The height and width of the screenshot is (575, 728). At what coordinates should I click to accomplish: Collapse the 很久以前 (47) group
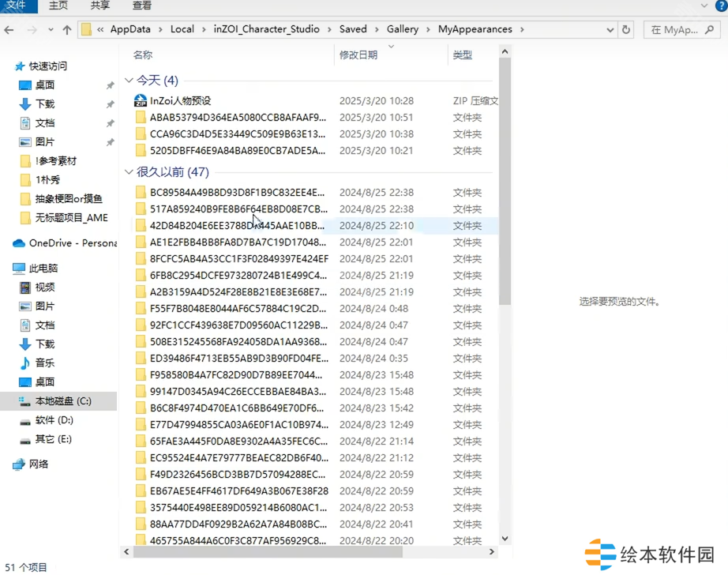[x=129, y=172]
